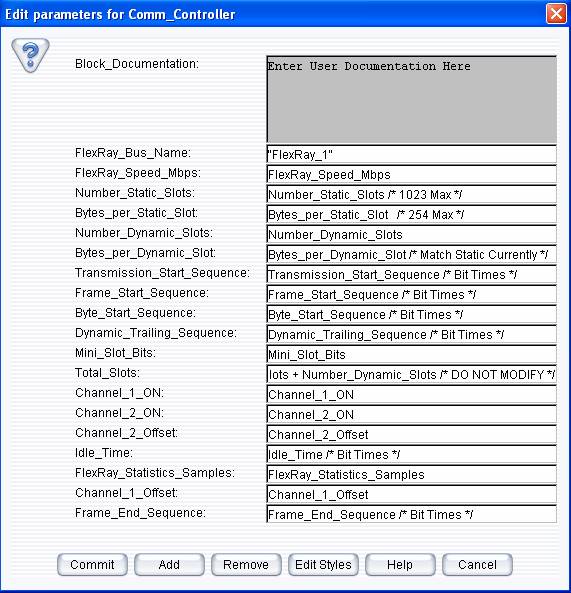Commit the parameter changes
The image size is (571, 593).
(92, 565)
